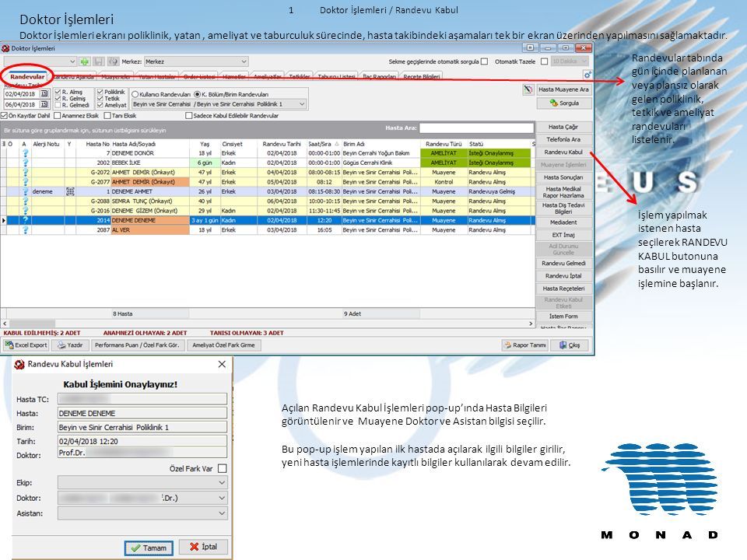Click the Excel Export button
Image resolution: width=747 pixels, height=560 pixels.
26,345
